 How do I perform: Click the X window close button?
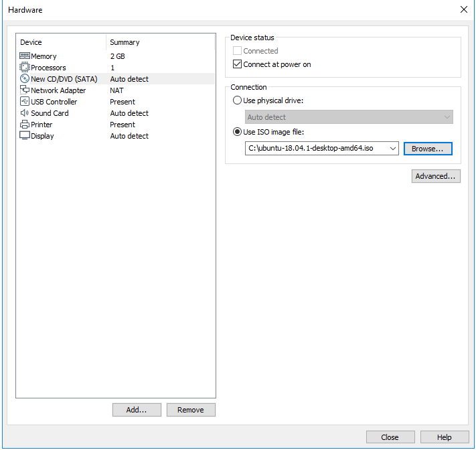coord(464,9)
